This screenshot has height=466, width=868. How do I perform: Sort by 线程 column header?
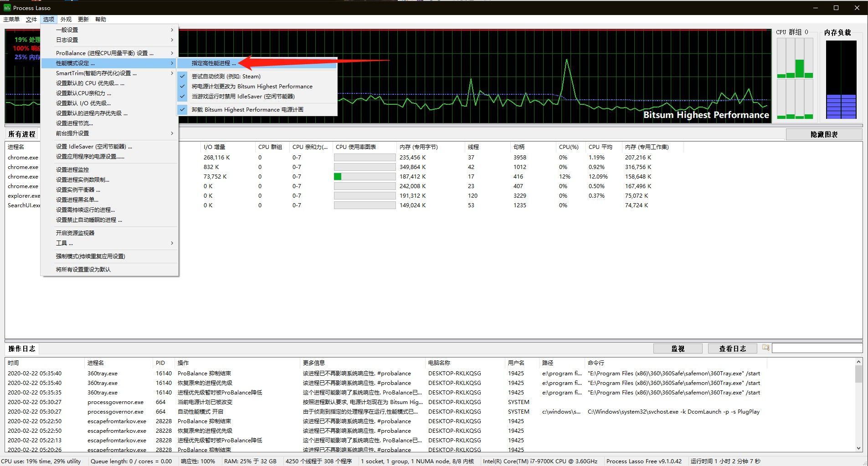click(x=488, y=147)
